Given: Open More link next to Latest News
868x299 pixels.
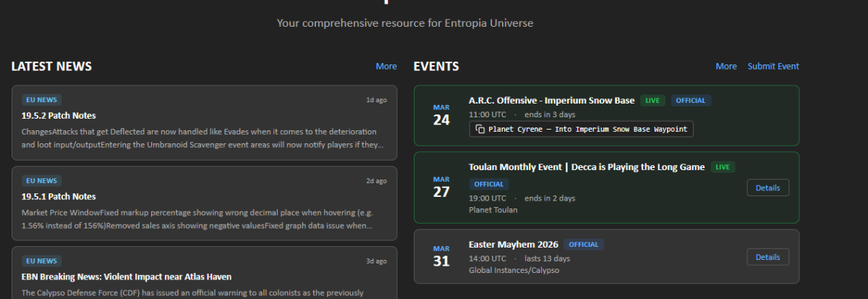Looking at the screenshot, I should [386, 67].
